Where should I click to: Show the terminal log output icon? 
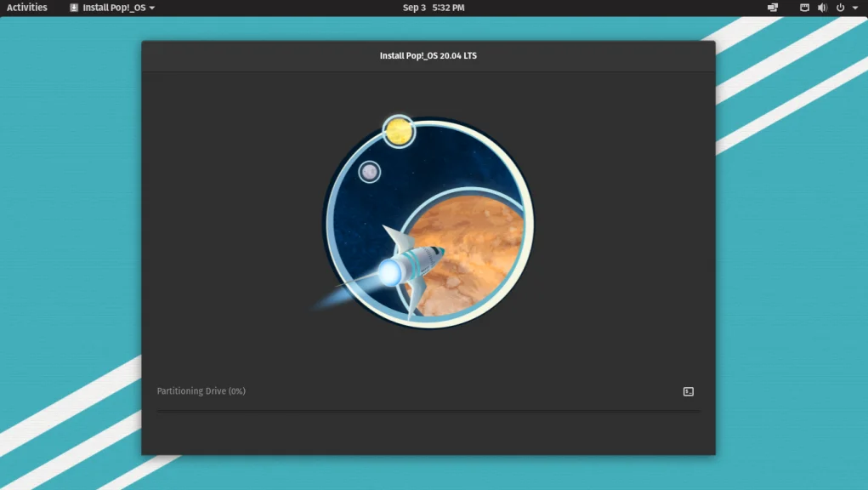[x=688, y=391]
